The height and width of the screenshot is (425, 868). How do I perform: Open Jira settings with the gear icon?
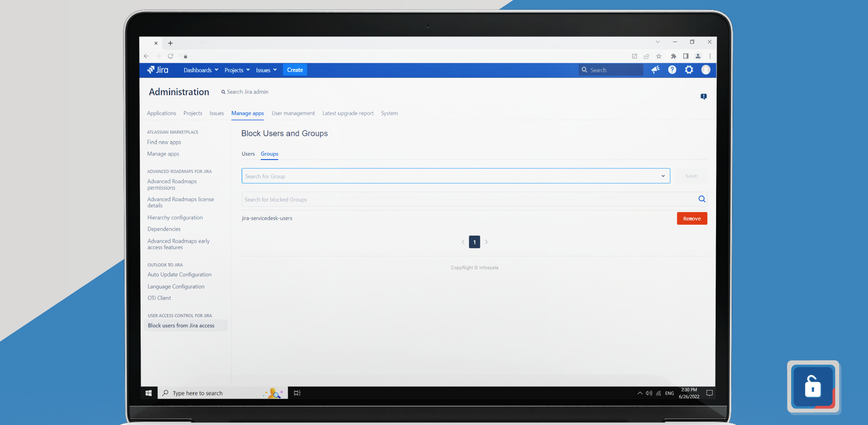click(x=689, y=69)
